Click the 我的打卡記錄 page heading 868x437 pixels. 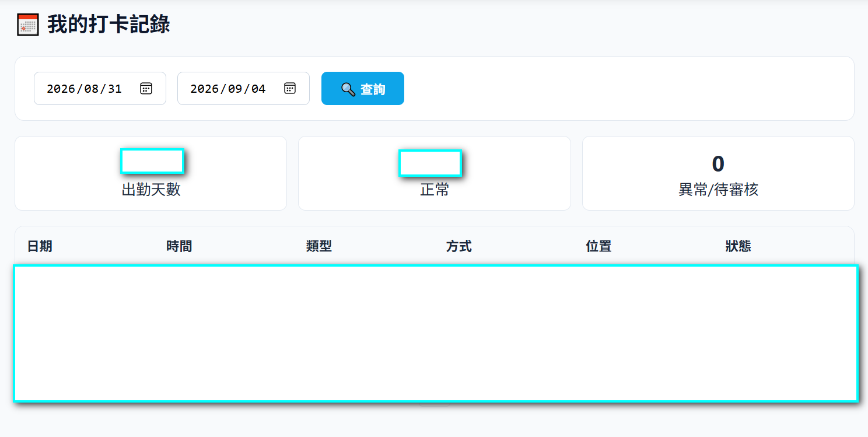(x=108, y=25)
